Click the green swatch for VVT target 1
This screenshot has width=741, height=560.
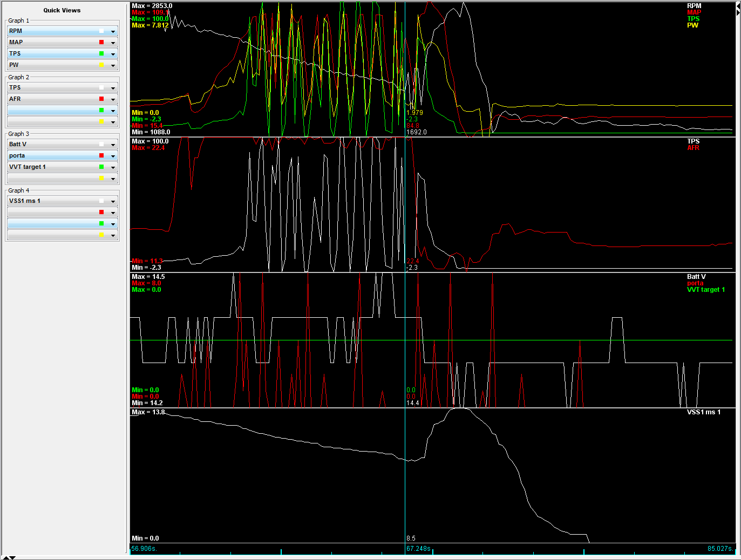[x=101, y=167]
